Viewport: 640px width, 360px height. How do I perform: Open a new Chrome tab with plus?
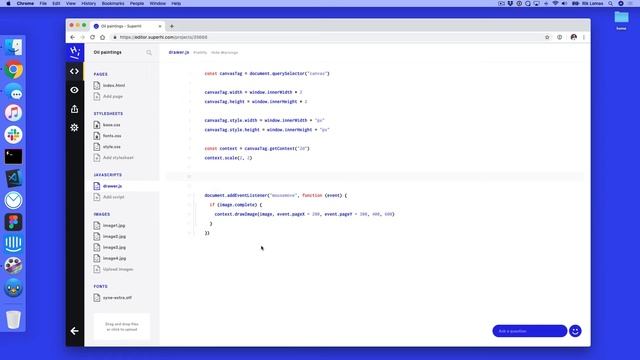172,26
